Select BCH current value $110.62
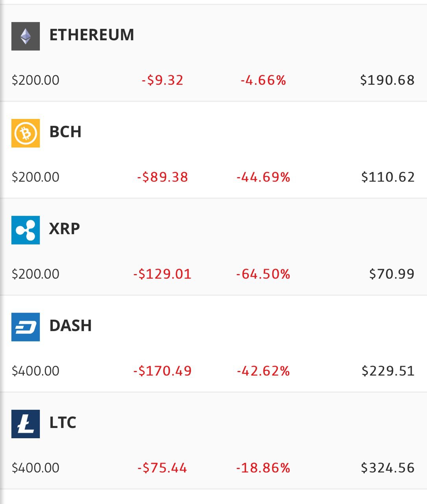427x504 pixels. coord(388,177)
